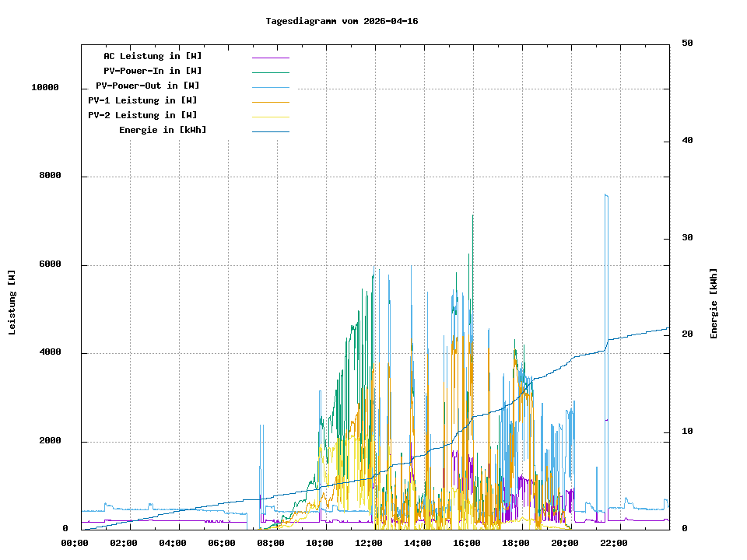Select the 'PV-Power-Out in [W]' legend label
This screenshot has height=560, width=747.
coord(148,86)
